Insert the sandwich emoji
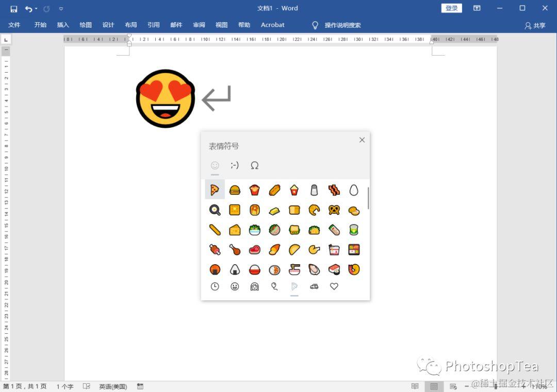This screenshot has height=392, width=557. click(294, 230)
